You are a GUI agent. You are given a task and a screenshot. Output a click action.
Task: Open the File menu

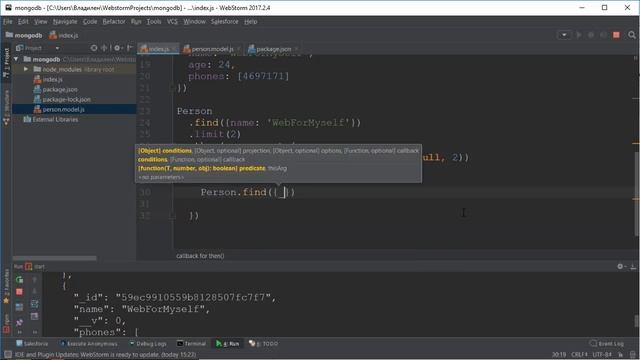click(8, 22)
